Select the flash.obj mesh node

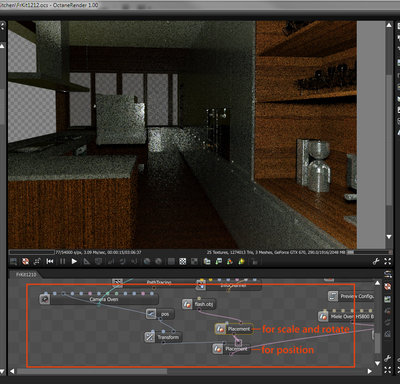tap(199, 304)
